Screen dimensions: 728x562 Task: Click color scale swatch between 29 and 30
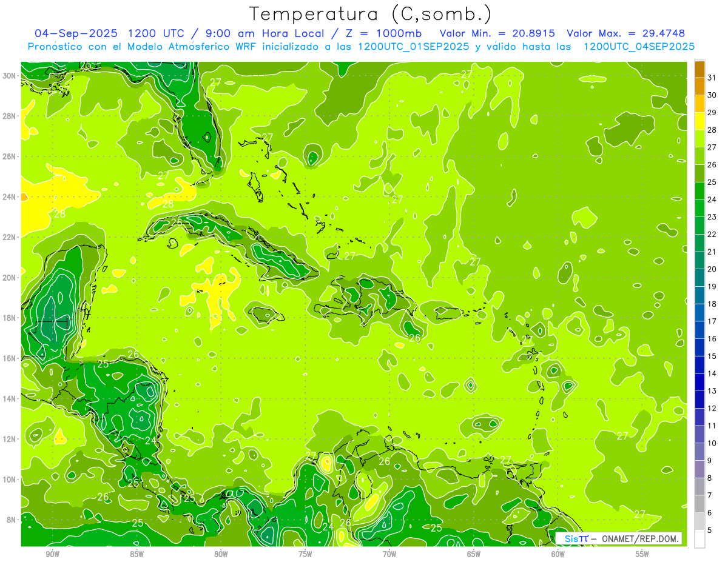click(699, 104)
